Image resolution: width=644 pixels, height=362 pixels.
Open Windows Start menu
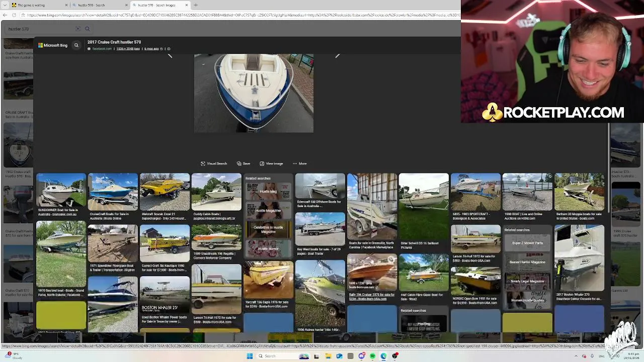[x=250, y=356]
